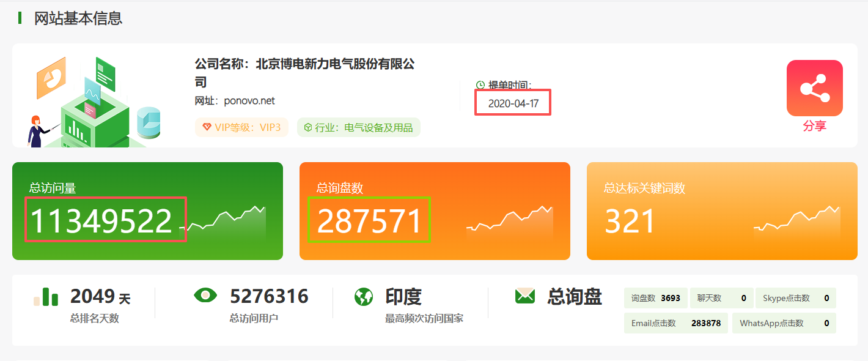This screenshot has width=868, height=361.
Task: Click the 总访问用户 label
Action: tap(254, 318)
